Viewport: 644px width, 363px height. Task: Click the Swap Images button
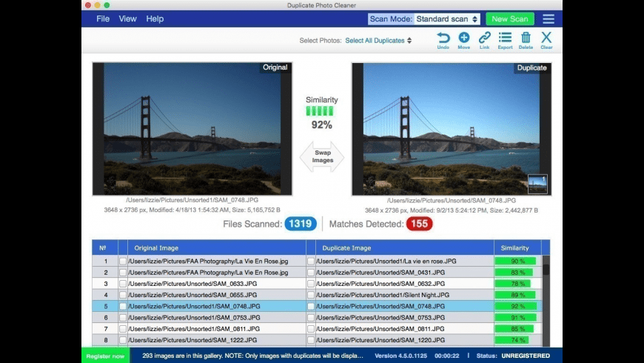tap(322, 156)
